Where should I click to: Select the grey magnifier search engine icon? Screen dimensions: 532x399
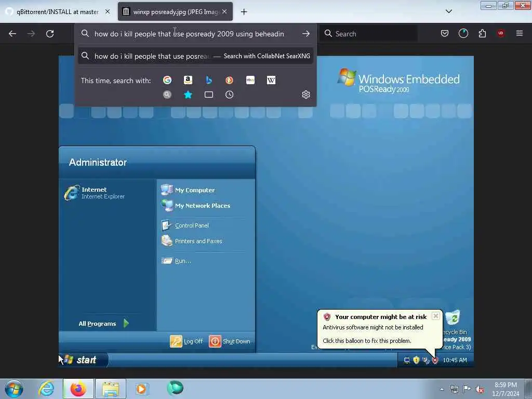point(167,95)
